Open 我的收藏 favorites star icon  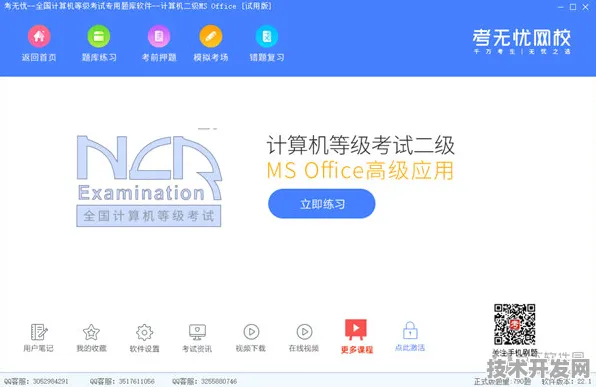91,332
